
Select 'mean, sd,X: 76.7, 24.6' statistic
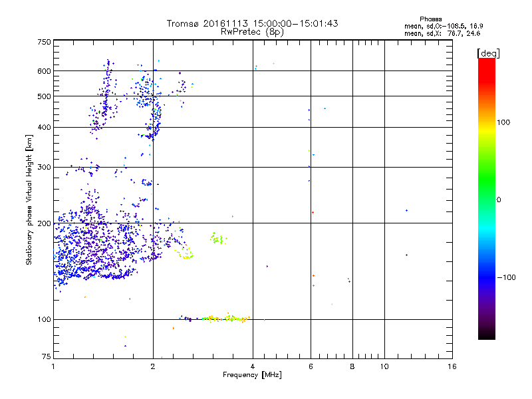pyautogui.click(x=442, y=33)
